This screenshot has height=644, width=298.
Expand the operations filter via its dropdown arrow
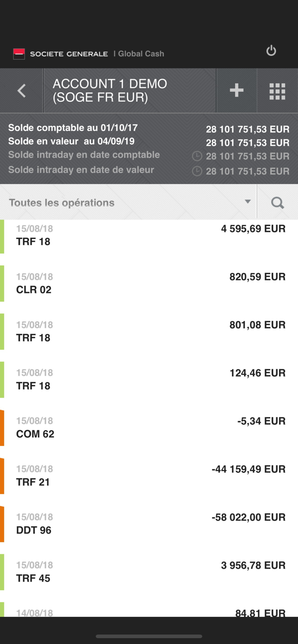[248, 201]
